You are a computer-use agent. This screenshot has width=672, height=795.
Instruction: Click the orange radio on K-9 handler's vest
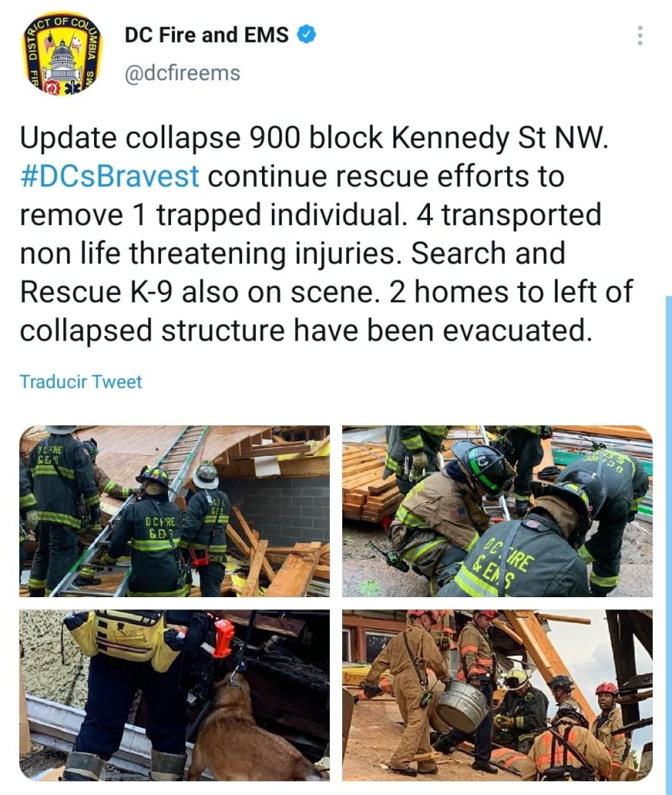click(223, 637)
